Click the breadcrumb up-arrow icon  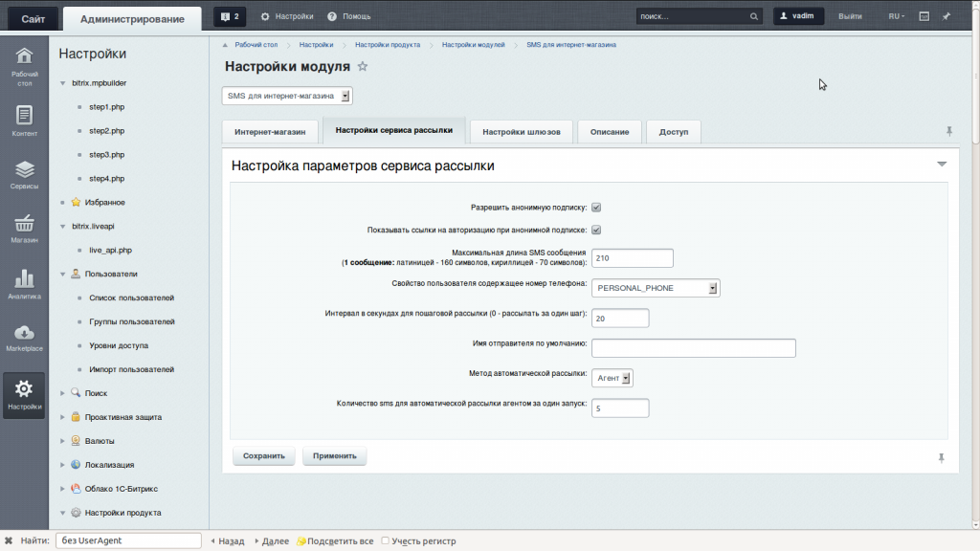tap(225, 45)
